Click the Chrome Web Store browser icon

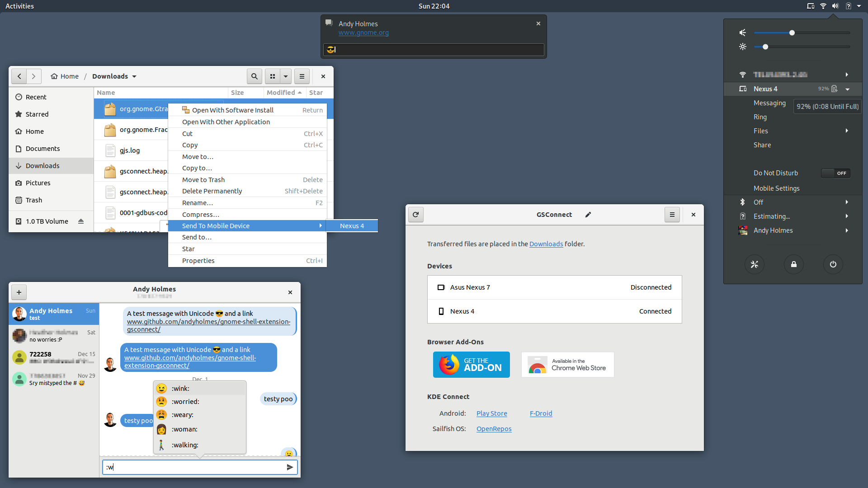[x=537, y=364]
